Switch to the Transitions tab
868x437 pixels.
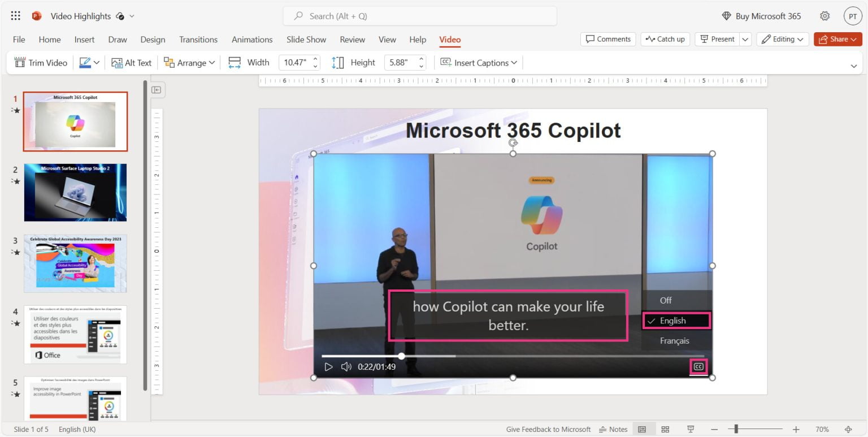click(x=198, y=40)
